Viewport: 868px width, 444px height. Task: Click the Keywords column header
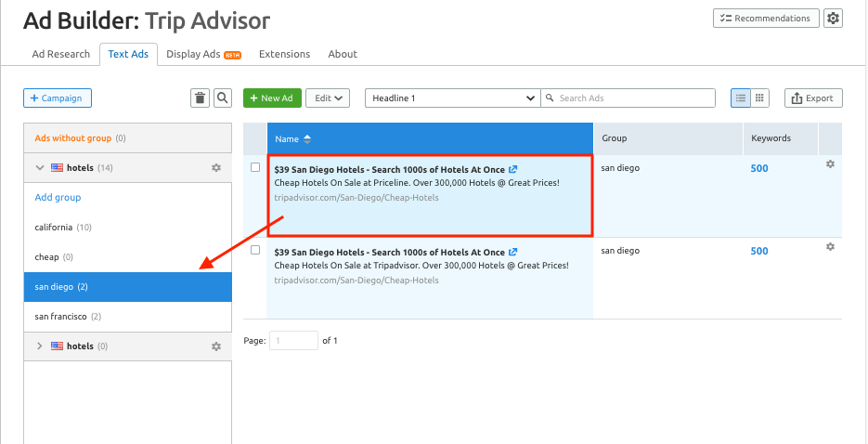[781, 138]
